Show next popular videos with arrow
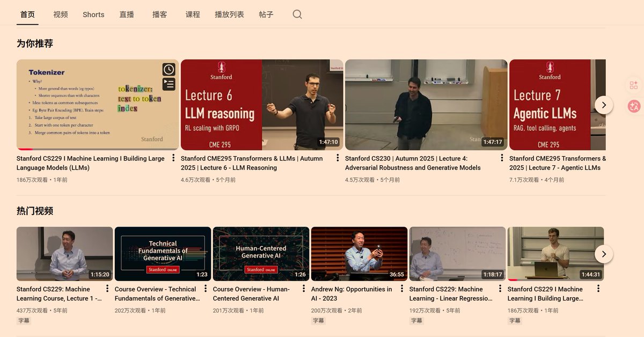This screenshot has width=644, height=337. (x=604, y=254)
